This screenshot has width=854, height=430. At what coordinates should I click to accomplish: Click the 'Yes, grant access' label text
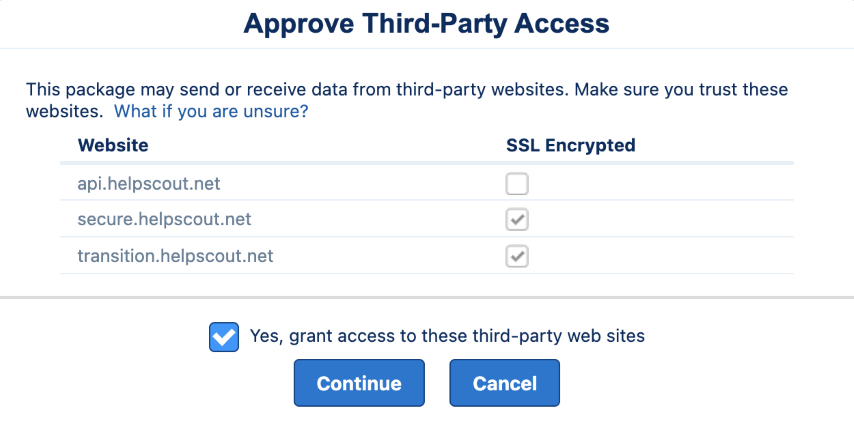coord(447,336)
